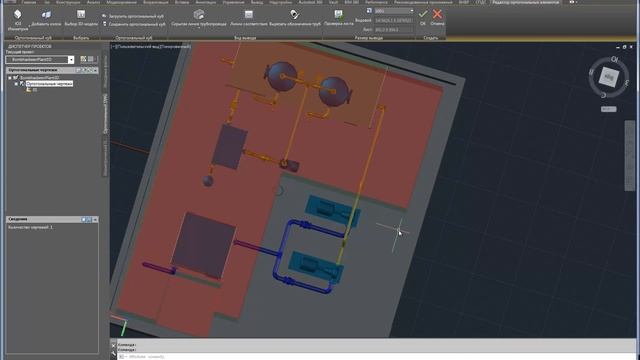Click Загрузить ортогональный куб
Image resolution: width=640 pixels, height=360 pixels.
pos(133,16)
